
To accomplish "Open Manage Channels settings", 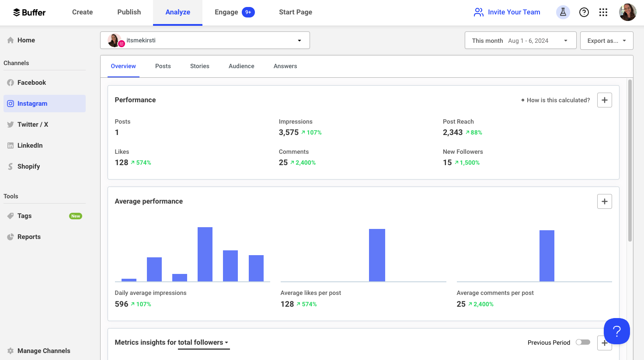I will coord(43,350).
